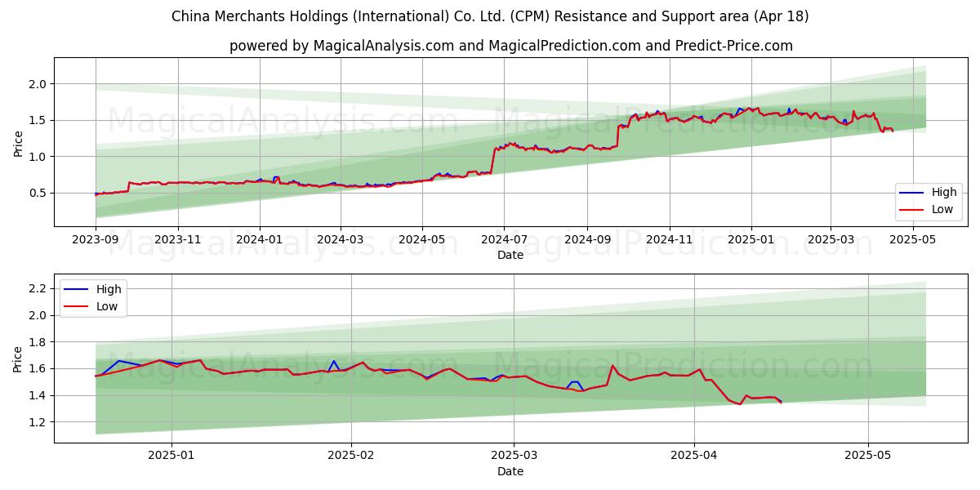Screen dimensions: 980x490
Task: Click the 1.2 price tick on the lower chart
Action: coord(39,422)
